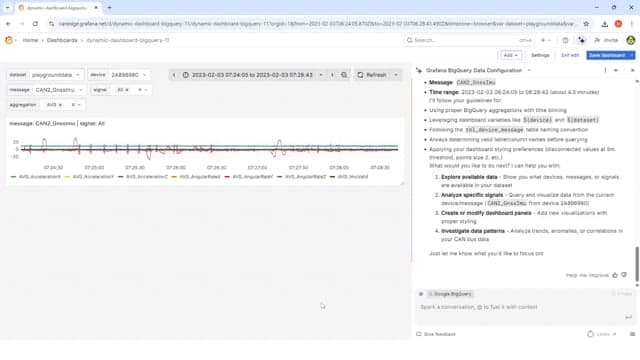Click the context icon left of Google BigQuery chip
Screen dimensions: 640x360
click(421, 294)
